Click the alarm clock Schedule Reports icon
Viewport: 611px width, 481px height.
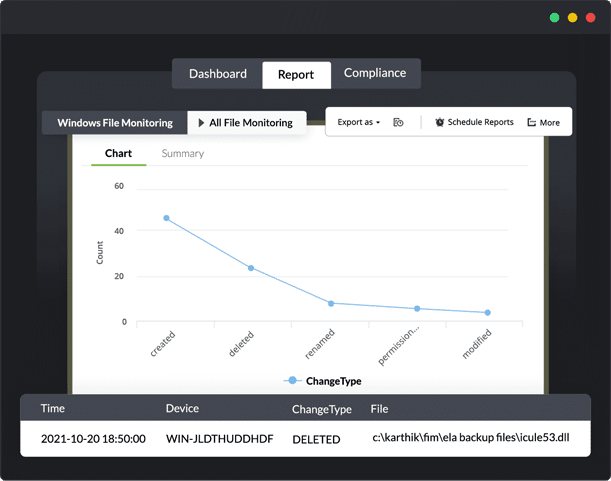coord(440,122)
